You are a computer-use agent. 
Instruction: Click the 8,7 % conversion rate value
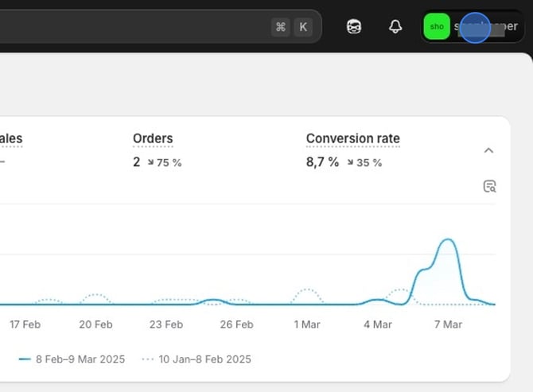[322, 162]
